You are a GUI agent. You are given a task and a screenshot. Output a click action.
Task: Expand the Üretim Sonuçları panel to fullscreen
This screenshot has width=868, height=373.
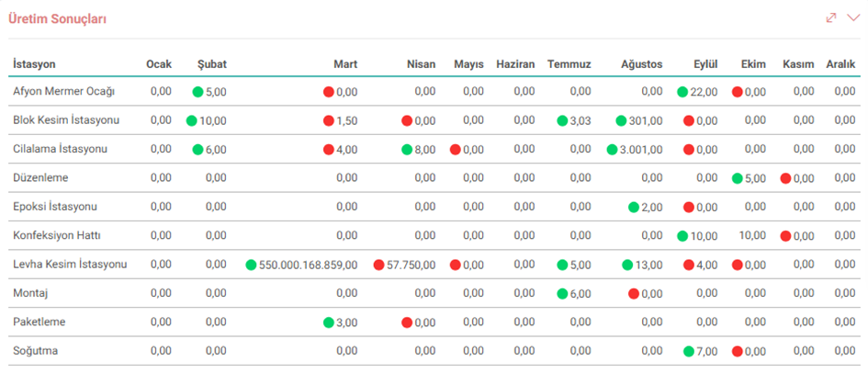click(x=831, y=17)
